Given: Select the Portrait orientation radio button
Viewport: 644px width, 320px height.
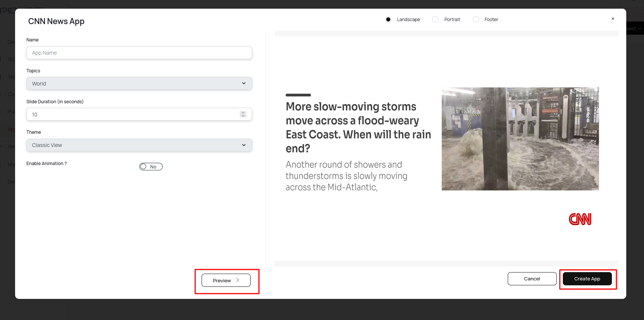Looking at the screenshot, I should tap(436, 20).
